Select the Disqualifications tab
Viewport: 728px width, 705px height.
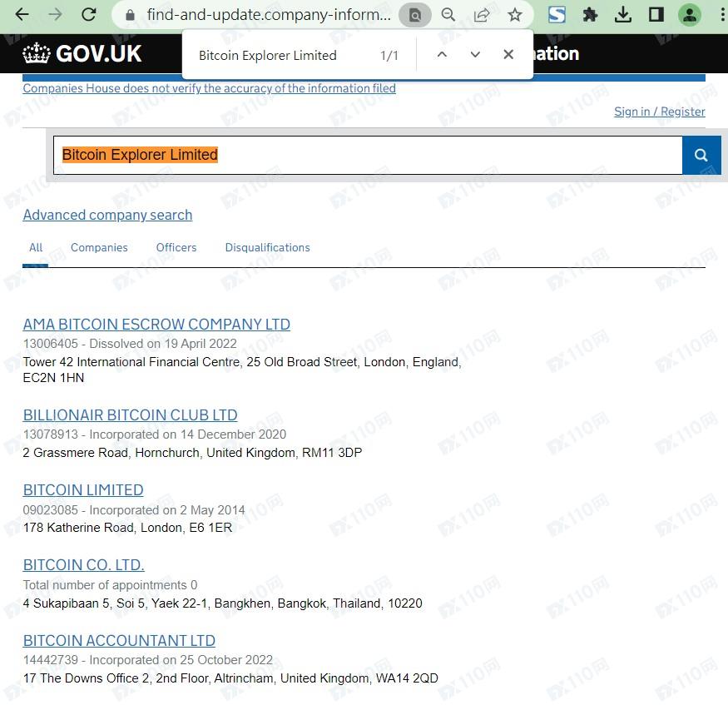[x=267, y=247]
